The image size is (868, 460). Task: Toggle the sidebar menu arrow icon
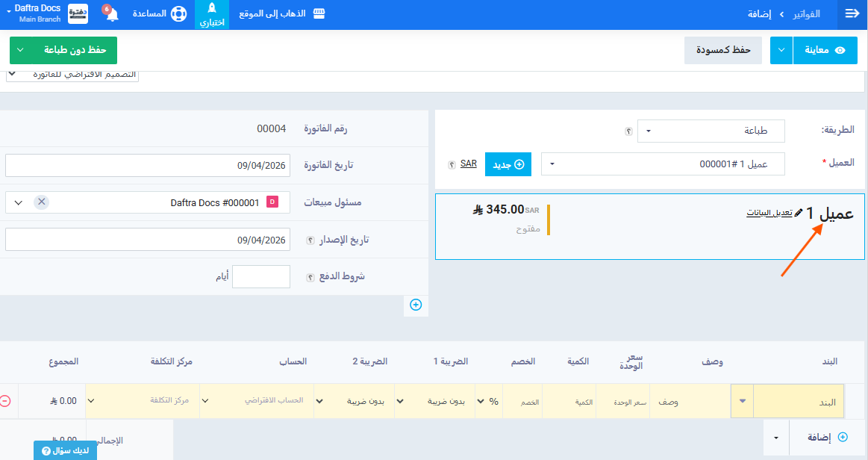point(852,14)
